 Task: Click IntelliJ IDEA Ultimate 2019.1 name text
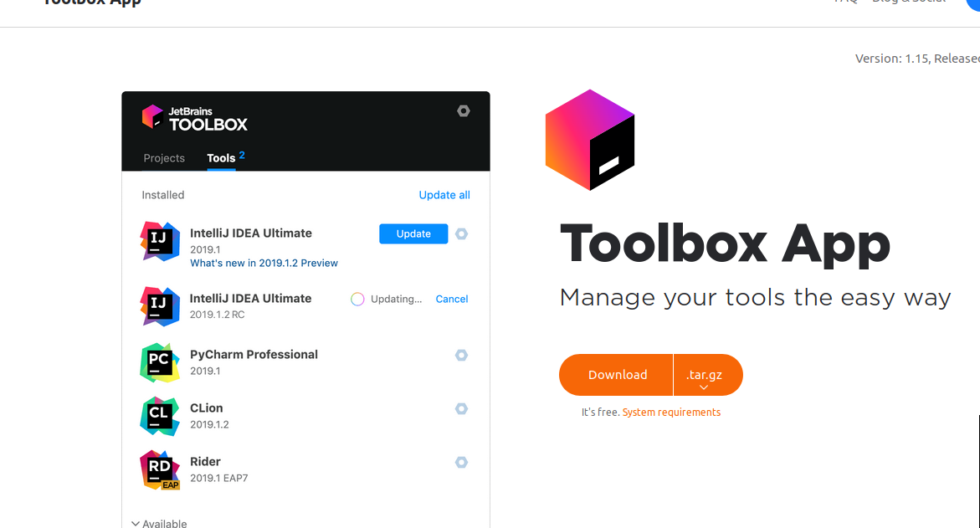(x=250, y=233)
